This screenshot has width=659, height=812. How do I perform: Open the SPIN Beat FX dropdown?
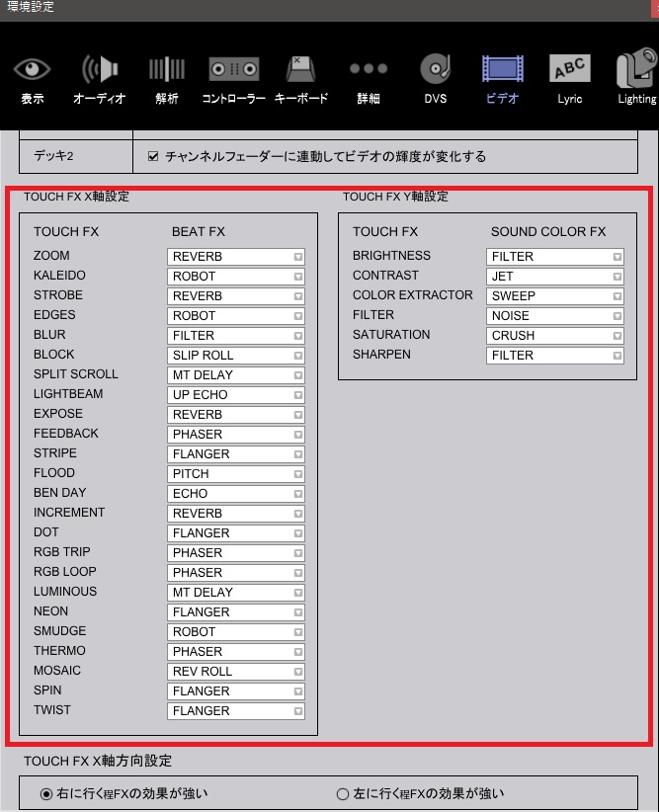[x=236, y=690]
